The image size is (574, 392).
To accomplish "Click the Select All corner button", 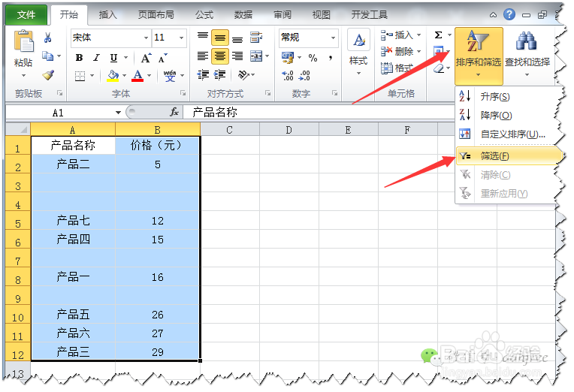I will tap(17, 129).
